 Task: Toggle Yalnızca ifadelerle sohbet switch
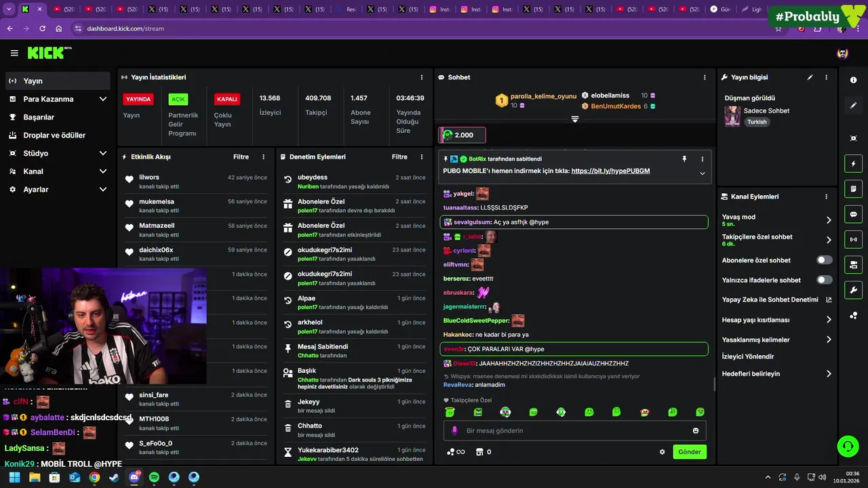pyautogui.click(x=825, y=280)
